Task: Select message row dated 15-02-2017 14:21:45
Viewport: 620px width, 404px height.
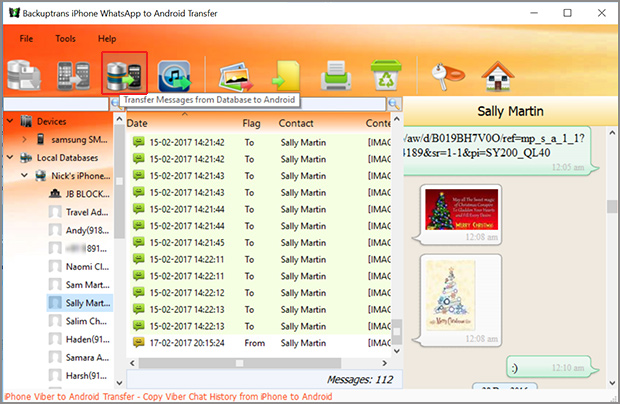Action: click(x=260, y=243)
